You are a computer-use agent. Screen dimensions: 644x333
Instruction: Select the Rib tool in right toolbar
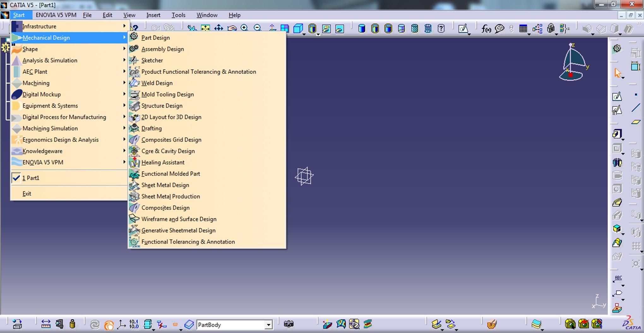617,202
